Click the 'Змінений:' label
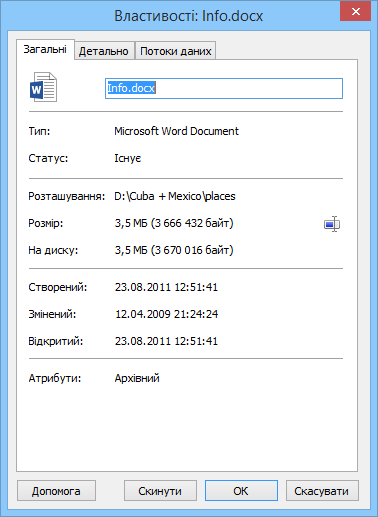The width and height of the screenshot is (378, 517). (x=52, y=314)
